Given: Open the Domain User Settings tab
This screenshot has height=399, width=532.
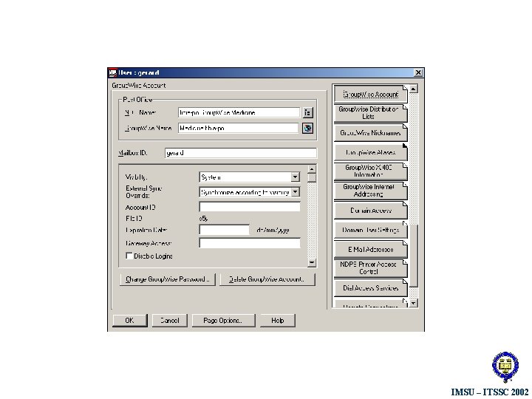Looking at the screenshot, I should [370, 230].
